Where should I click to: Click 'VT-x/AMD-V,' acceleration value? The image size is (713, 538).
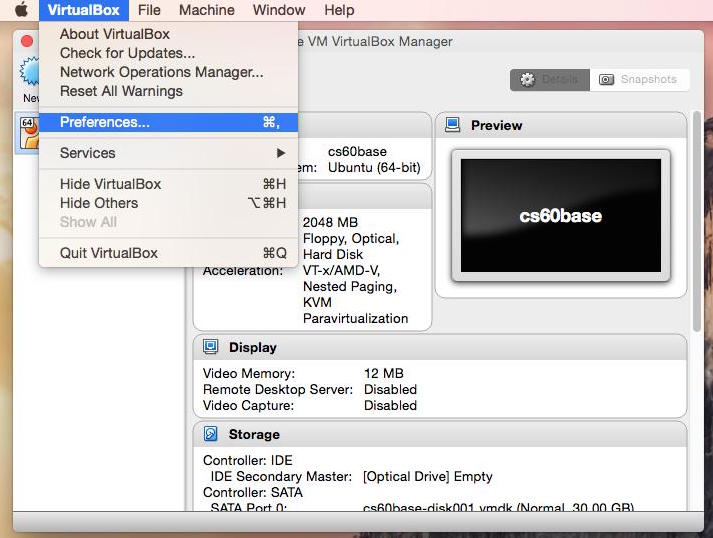pyautogui.click(x=341, y=271)
